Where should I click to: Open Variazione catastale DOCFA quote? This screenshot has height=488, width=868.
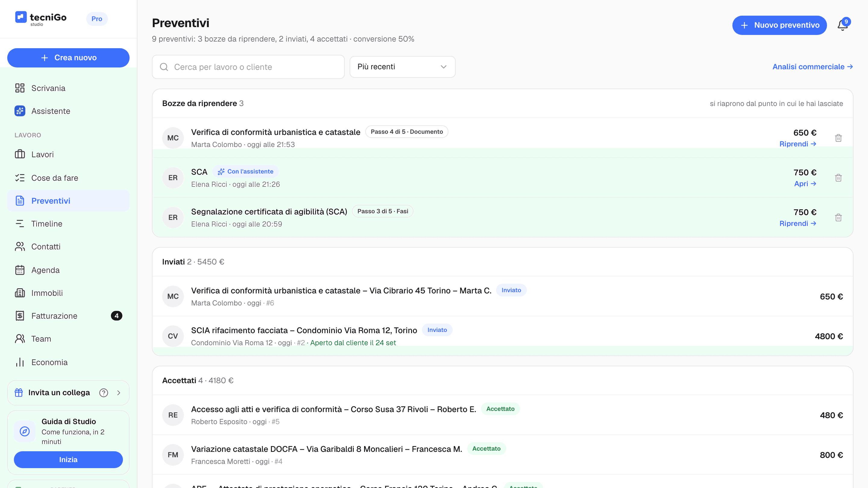(x=503, y=455)
